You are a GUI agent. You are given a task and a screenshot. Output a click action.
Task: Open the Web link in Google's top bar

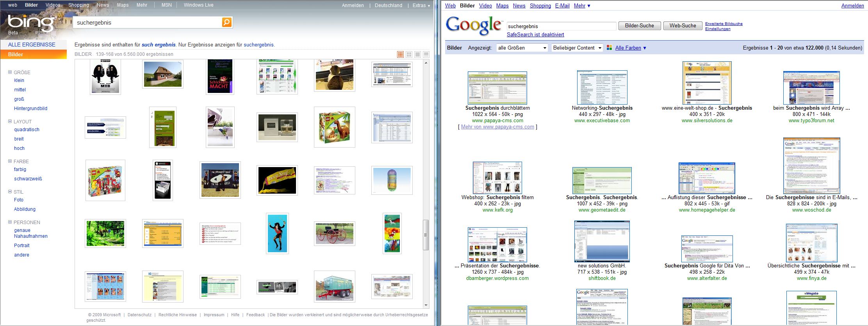pyautogui.click(x=450, y=5)
